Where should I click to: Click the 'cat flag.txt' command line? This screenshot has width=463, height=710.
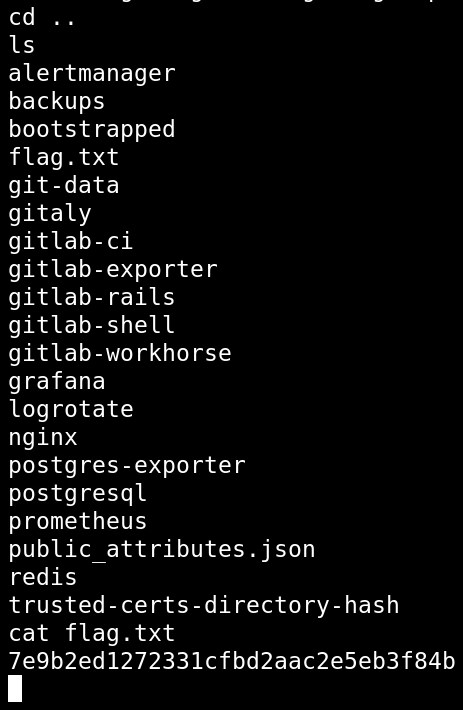point(92,633)
